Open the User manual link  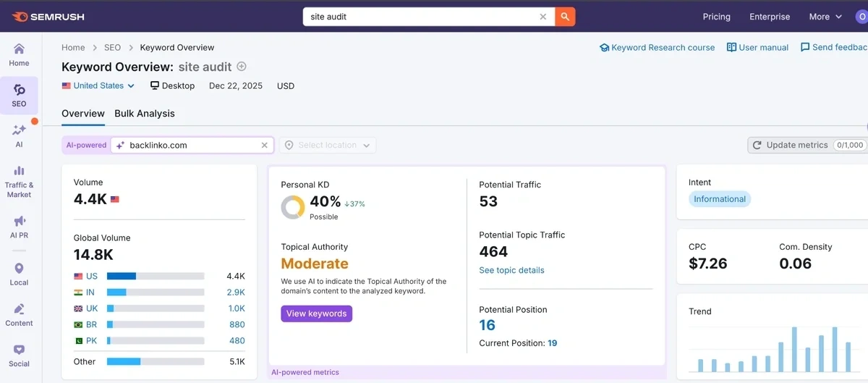pyautogui.click(x=757, y=47)
